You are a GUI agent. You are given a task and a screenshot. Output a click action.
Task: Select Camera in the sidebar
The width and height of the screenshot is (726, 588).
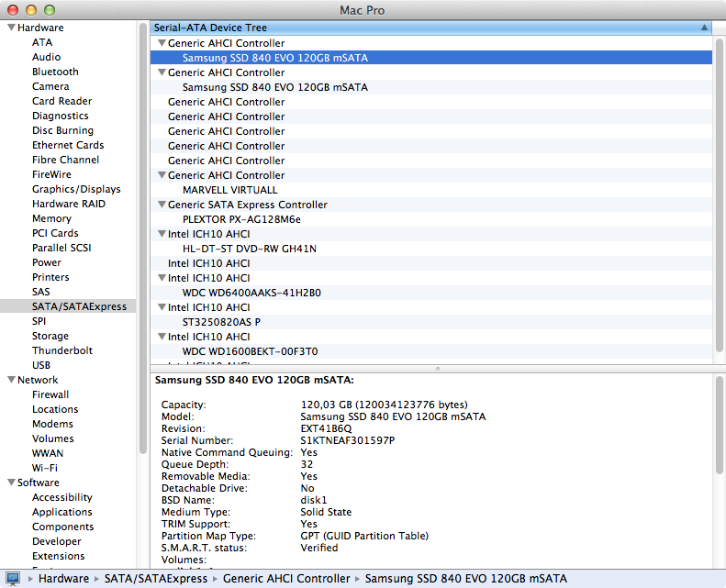pos(50,86)
